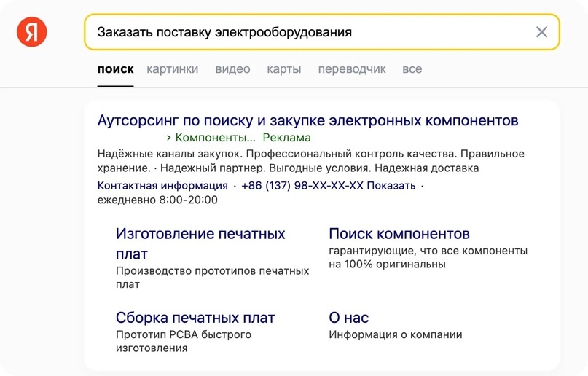Image resolution: width=588 pixels, height=376 pixels.
Task: Open the «О нас» sitelink
Action: pos(349,318)
